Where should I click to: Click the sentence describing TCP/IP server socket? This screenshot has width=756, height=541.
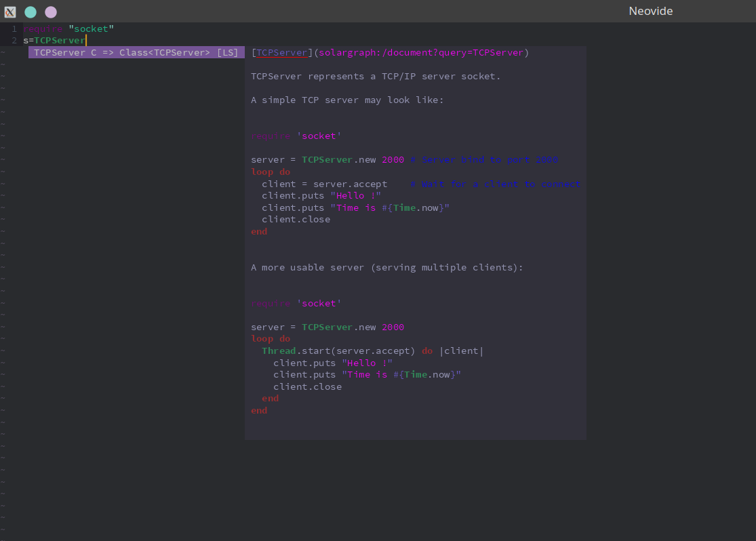tap(377, 76)
